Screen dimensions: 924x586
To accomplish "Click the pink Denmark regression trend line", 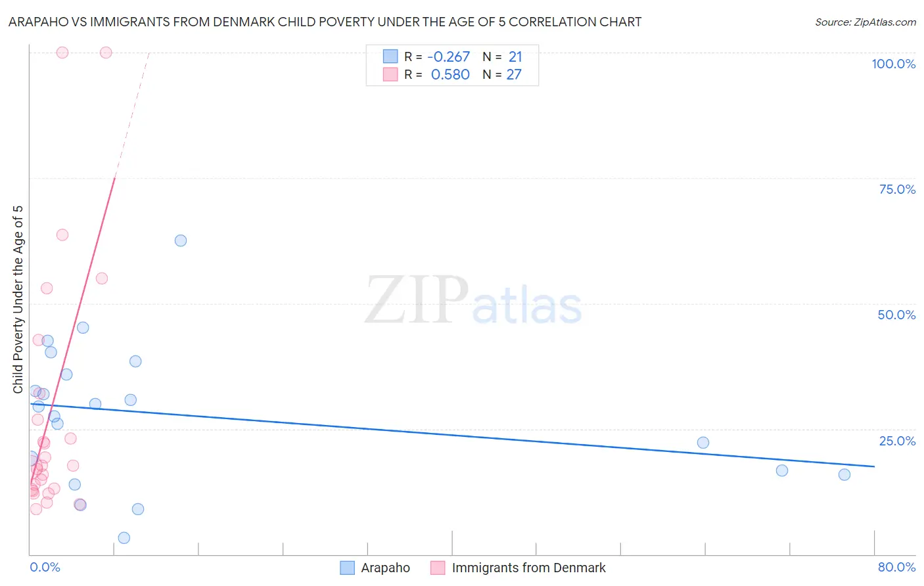I will (x=72, y=332).
